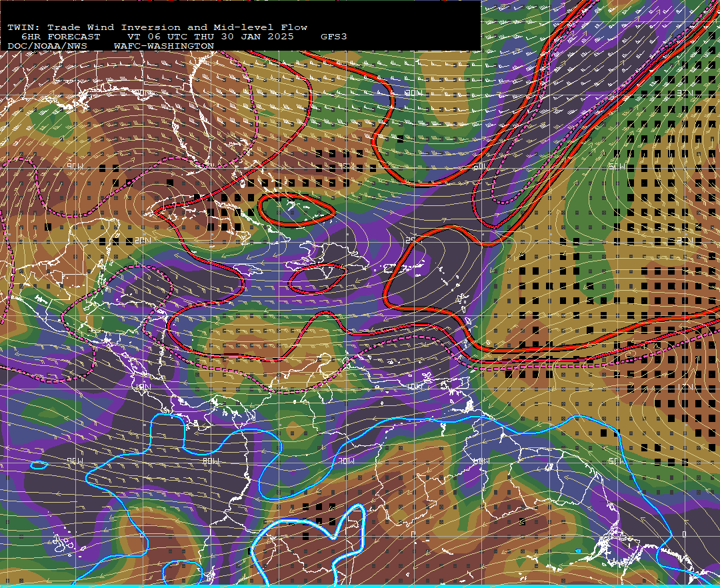
Task: Click the title 'TWIN: Trade Wind Inversion and Mid-level Flow'
Action: coord(157,27)
